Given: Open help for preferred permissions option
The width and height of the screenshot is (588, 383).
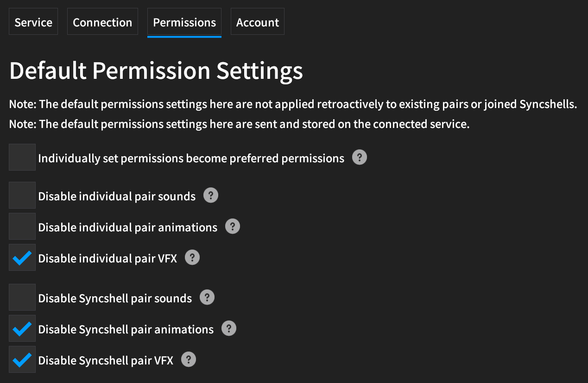Looking at the screenshot, I should click(360, 158).
